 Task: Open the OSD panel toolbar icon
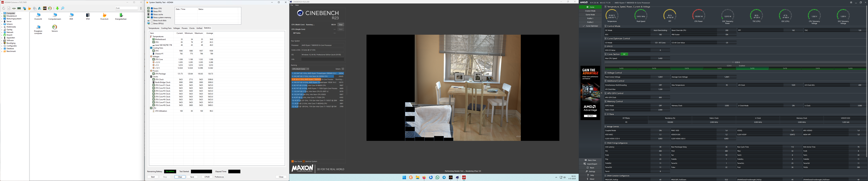tap(45, 8)
